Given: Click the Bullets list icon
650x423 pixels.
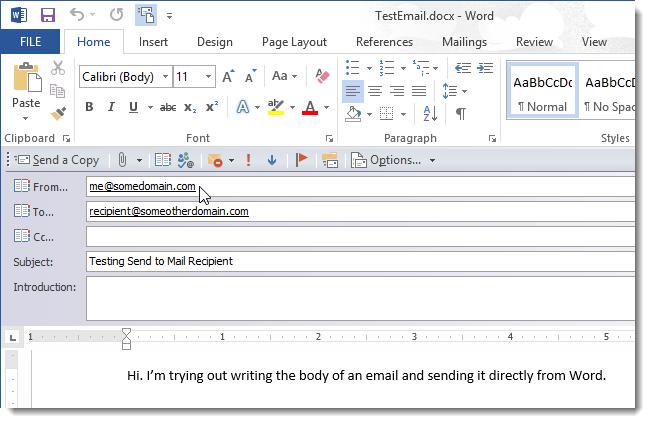Looking at the screenshot, I should [352, 68].
